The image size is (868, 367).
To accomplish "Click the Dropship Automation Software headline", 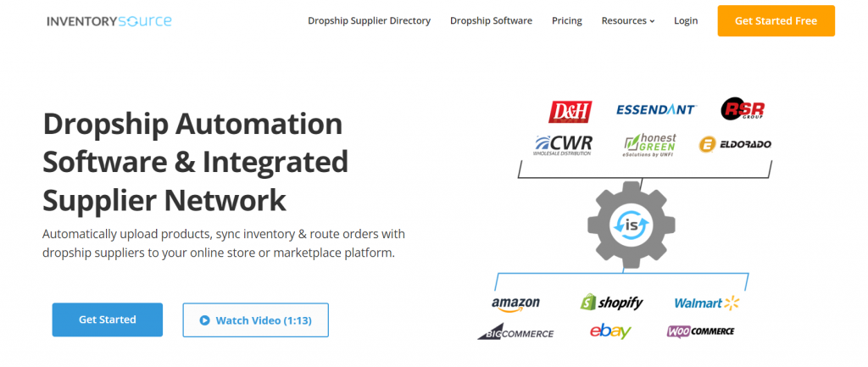I will coord(196,163).
